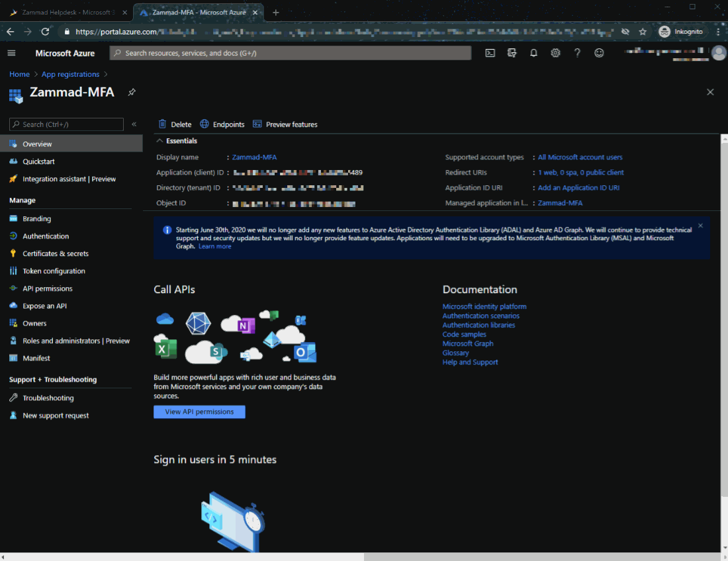This screenshot has height=561, width=728.
Task: Click the site lock icon in address bar
Action: (67, 32)
